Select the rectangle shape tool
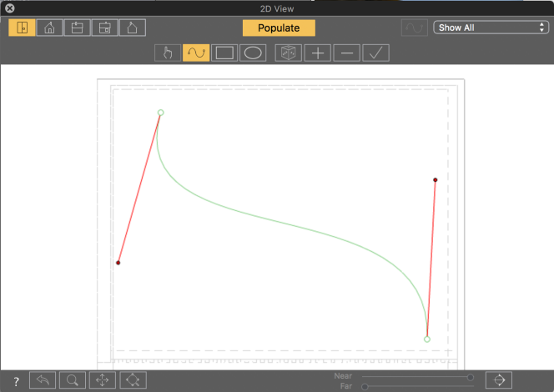 click(x=224, y=53)
